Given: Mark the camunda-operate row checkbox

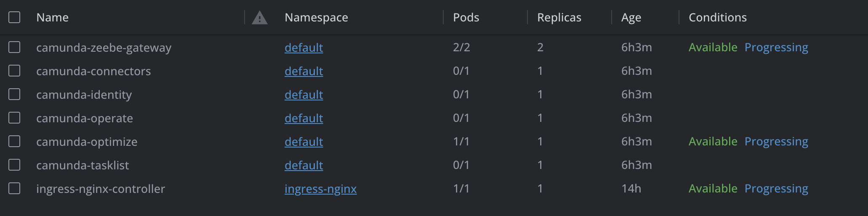Looking at the screenshot, I should tap(14, 118).
